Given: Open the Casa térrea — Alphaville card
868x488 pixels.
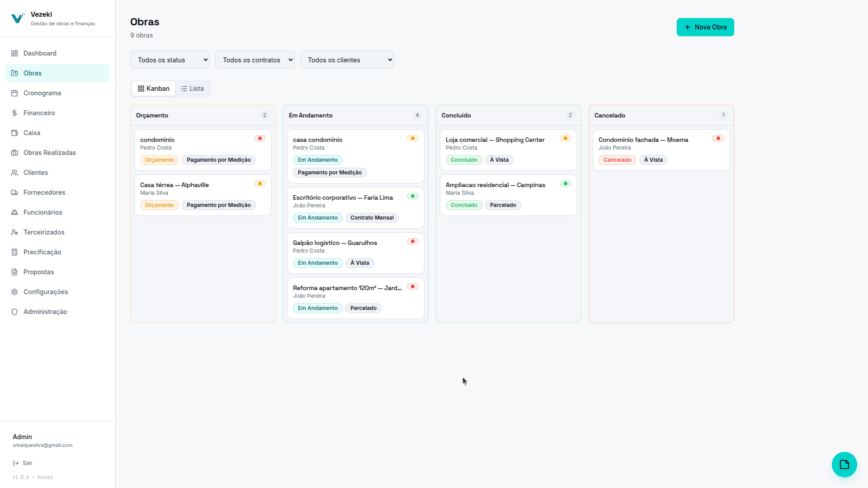Looking at the screenshot, I should tap(203, 195).
